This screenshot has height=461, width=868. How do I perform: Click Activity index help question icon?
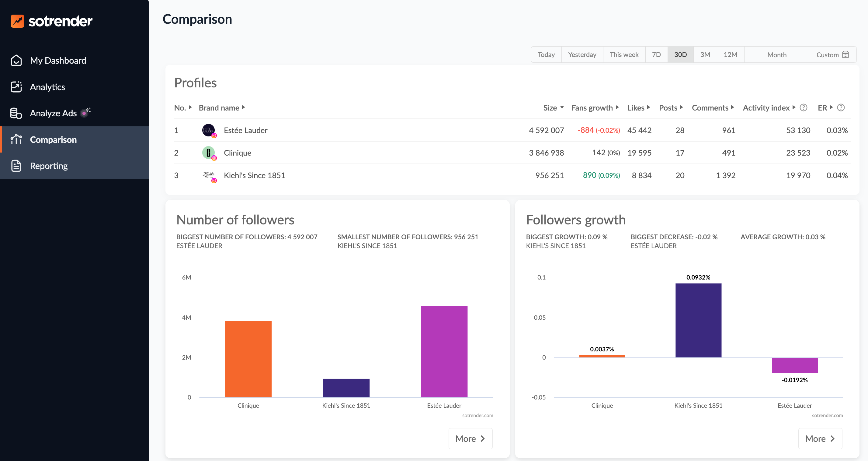[803, 107]
